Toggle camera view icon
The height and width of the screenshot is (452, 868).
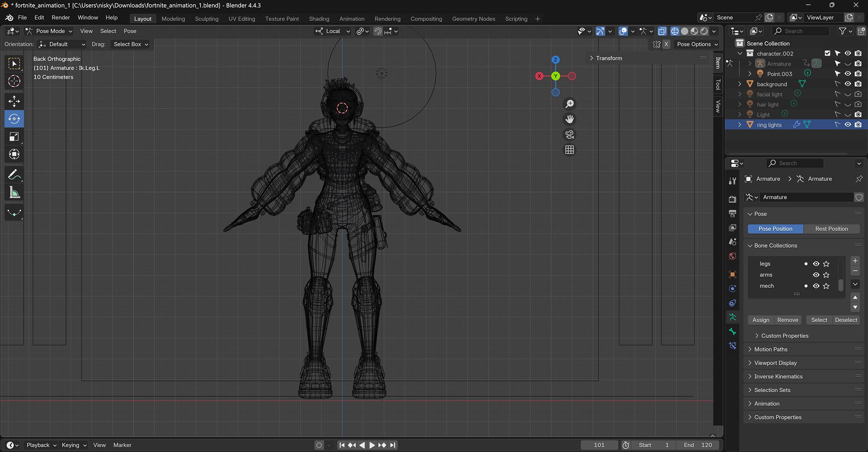570,135
